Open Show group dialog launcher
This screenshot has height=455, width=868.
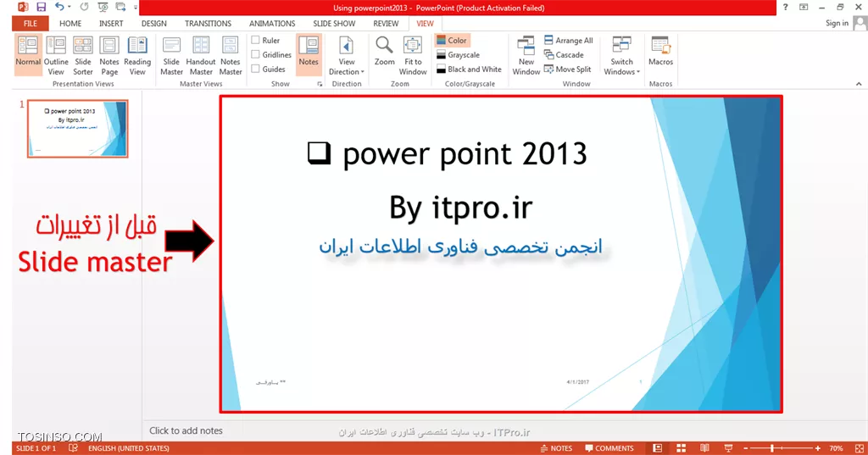[x=320, y=84]
